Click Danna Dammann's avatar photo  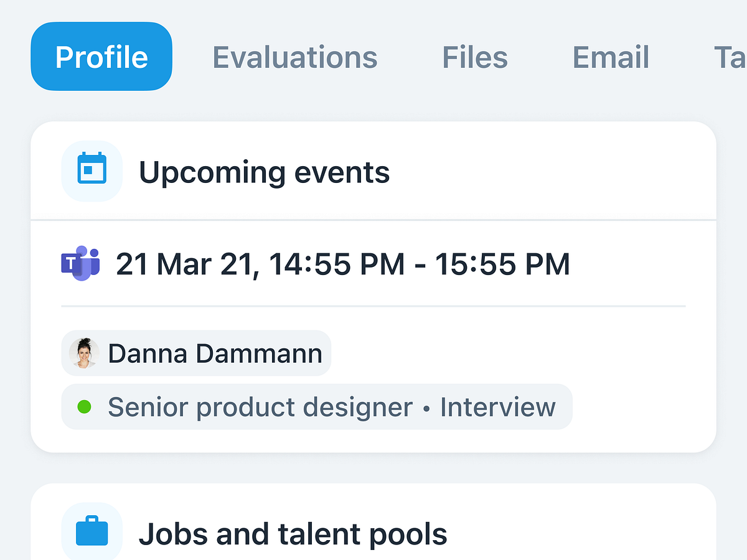(x=84, y=353)
